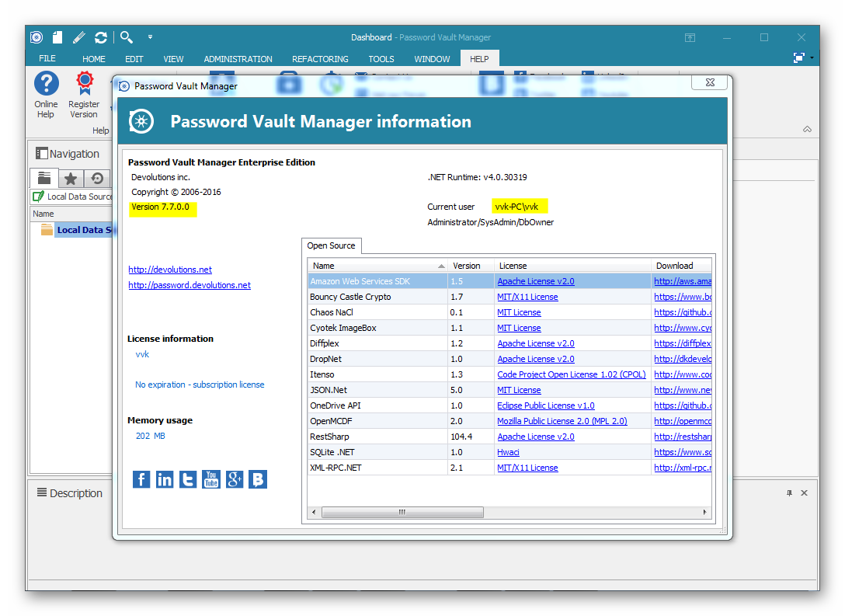Open the download link in the XML-RPC.NET row
The height and width of the screenshot is (616, 845).
click(x=683, y=468)
